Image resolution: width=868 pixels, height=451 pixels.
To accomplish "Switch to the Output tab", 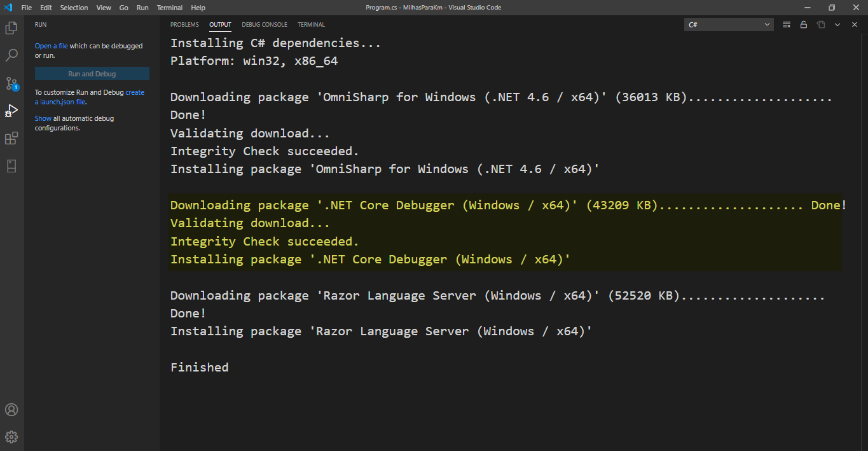I will [220, 25].
